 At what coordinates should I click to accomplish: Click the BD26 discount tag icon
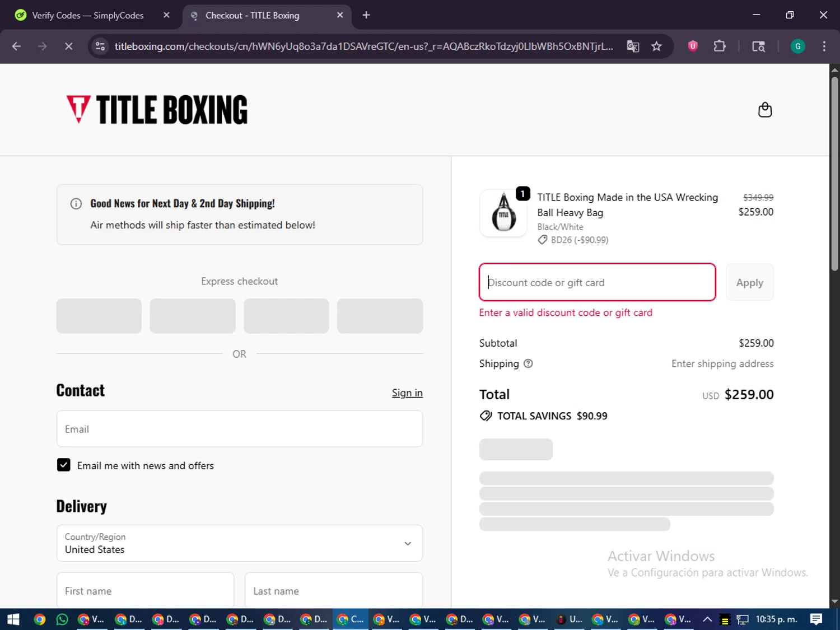pos(542,240)
